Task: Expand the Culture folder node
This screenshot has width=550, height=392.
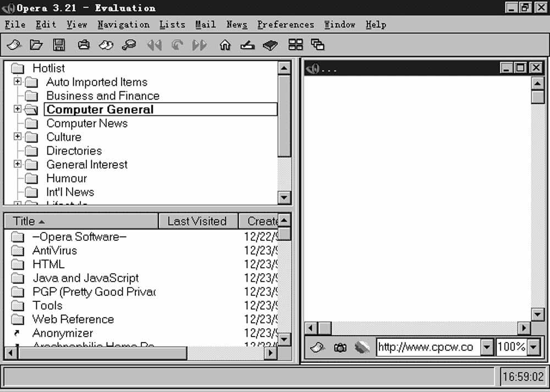Action: click(17, 136)
